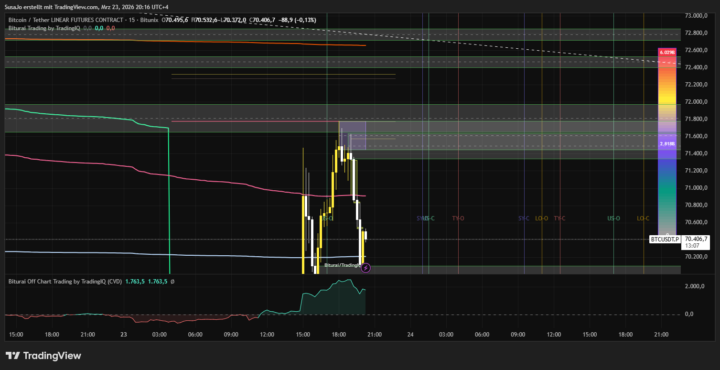Click the -88,9 (-0,13%) change value
This screenshot has height=370, width=720.
[297, 20]
